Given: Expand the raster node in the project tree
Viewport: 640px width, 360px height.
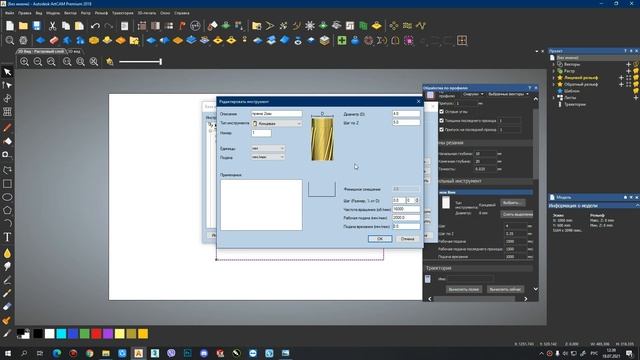Looking at the screenshot, I should click(x=554, y=71).
